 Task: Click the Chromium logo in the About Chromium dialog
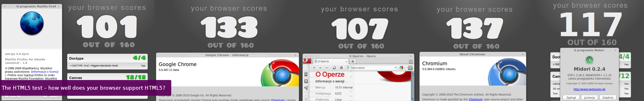[507, 72]
